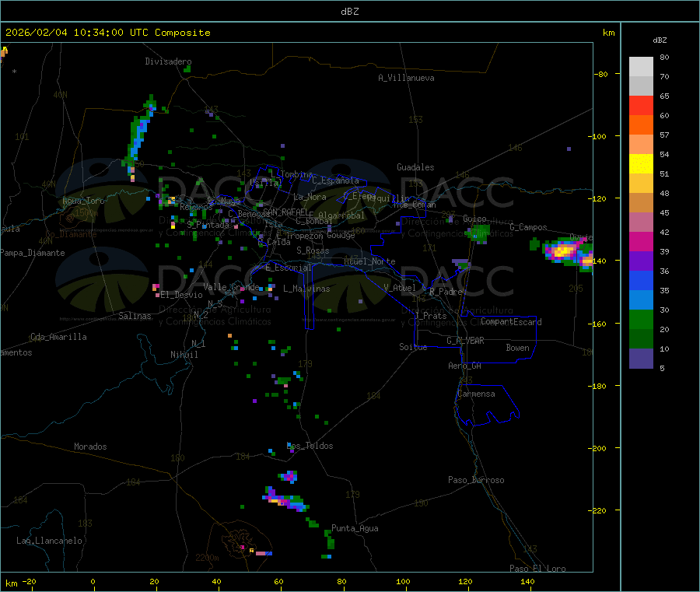This screenshot has width=700, height=592.
Task: Click the C_España location label
Action: pos(335,180)
